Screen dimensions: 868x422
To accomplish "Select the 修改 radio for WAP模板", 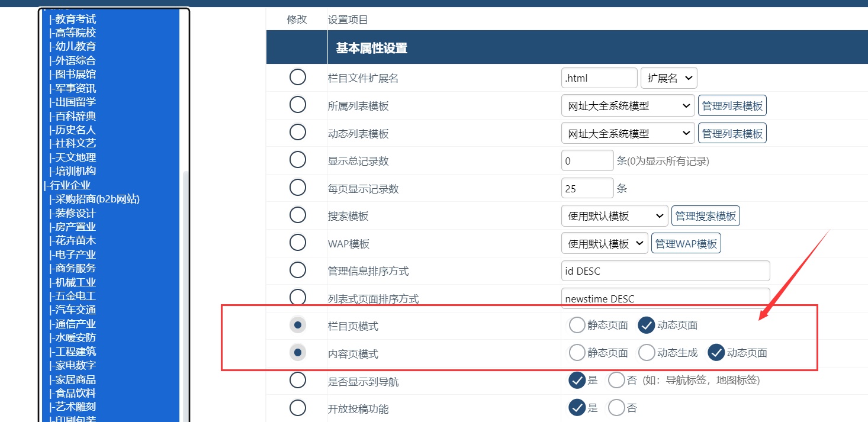I will pyautogui.click(x=297, y=243).
